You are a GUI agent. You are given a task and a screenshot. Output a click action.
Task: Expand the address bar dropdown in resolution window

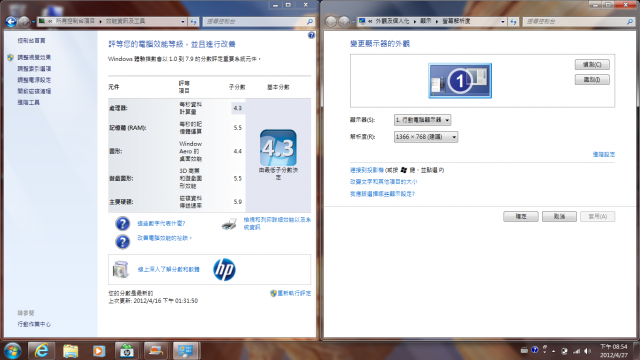pyautogui.click(x=502, y=22)
